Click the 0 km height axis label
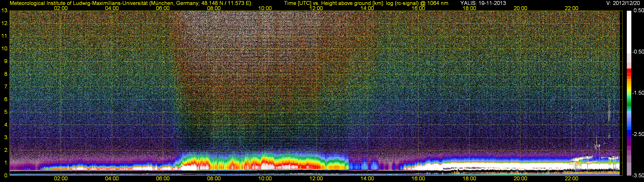Viewport: 644px width, 182px height. pyautogui.click(x=6, y=176)
